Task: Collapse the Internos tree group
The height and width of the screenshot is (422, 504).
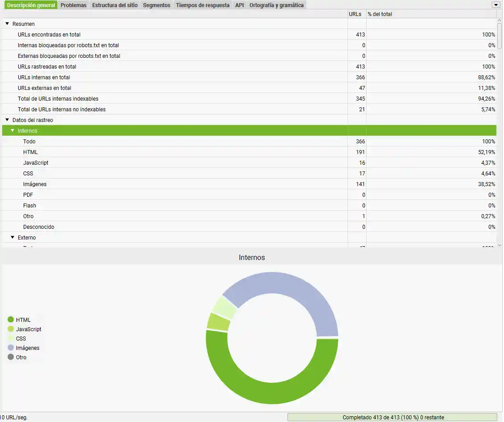Action: coord(12,130)
